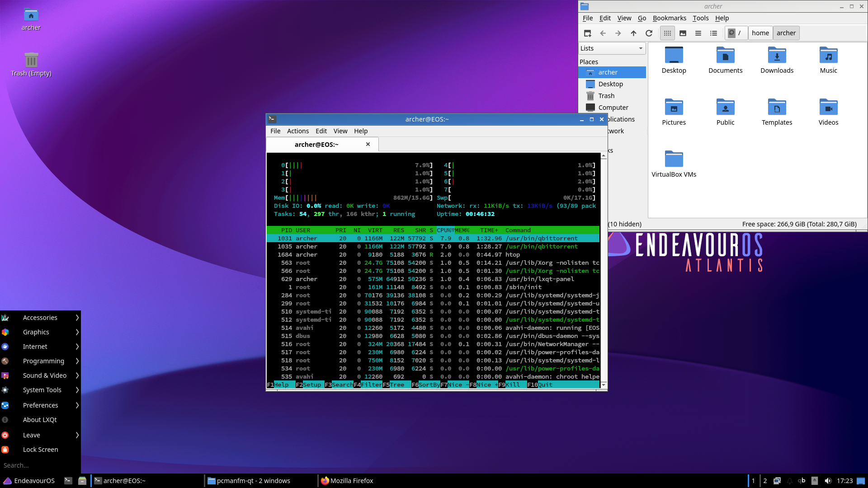Click the back navigation arrow in file manager

pyautogui.click(x=603, y=33)
